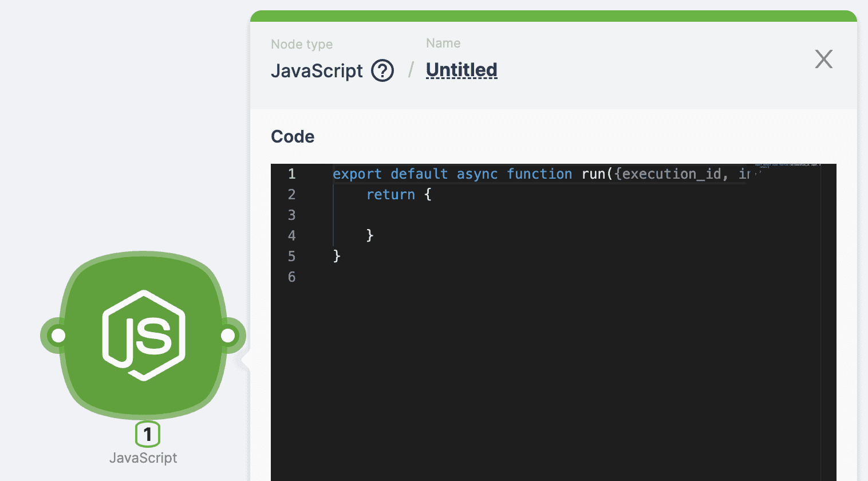The image size is (868, 481).
Task: Click the closing brace on line 5
Action: coord(337,257)
